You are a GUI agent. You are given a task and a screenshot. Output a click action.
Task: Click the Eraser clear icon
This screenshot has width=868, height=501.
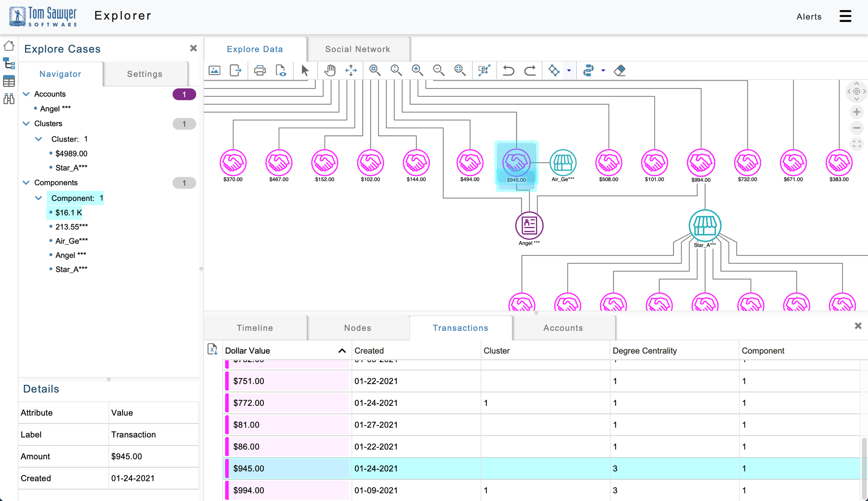tap(619, 70)
